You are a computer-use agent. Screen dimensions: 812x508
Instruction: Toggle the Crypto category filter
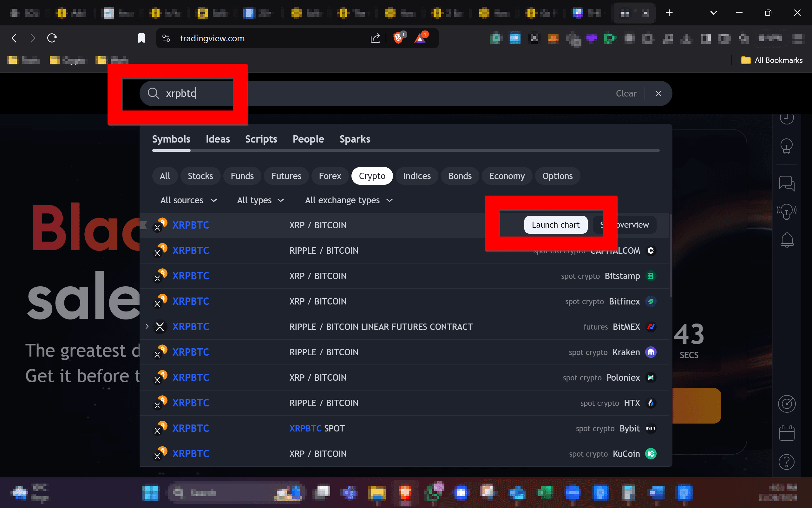[372, 176]
